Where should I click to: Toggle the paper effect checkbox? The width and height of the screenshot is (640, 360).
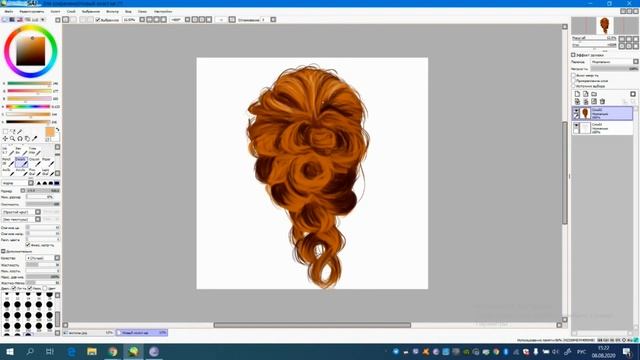(573, 55)
